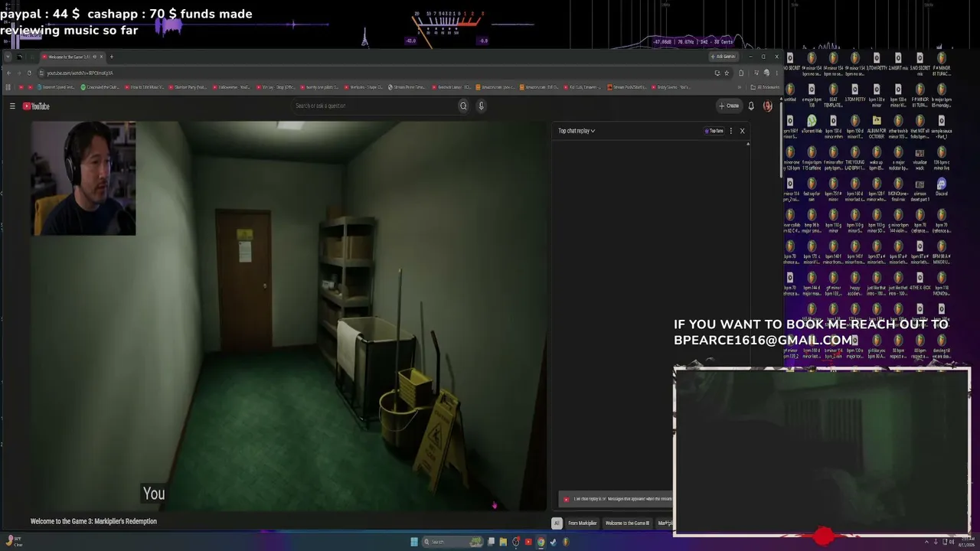
Task: Filter by 'From Markiplier' chip
Action: 582,523
